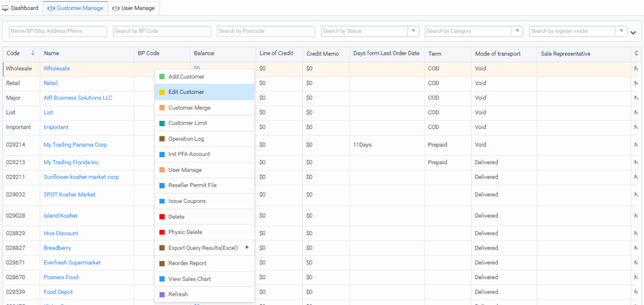
Task: Click the purple Refresh menu icon
Action: tap(162, 294)
